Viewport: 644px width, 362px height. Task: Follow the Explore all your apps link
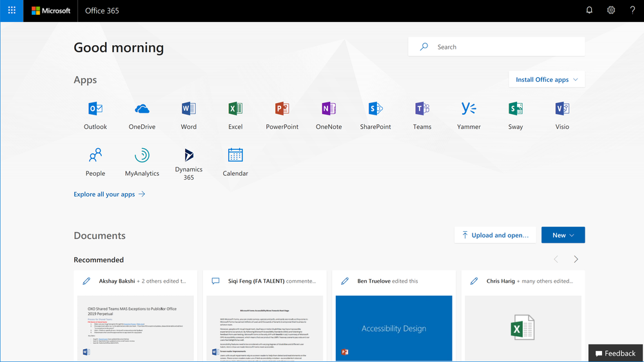click(x=109, y=194)
